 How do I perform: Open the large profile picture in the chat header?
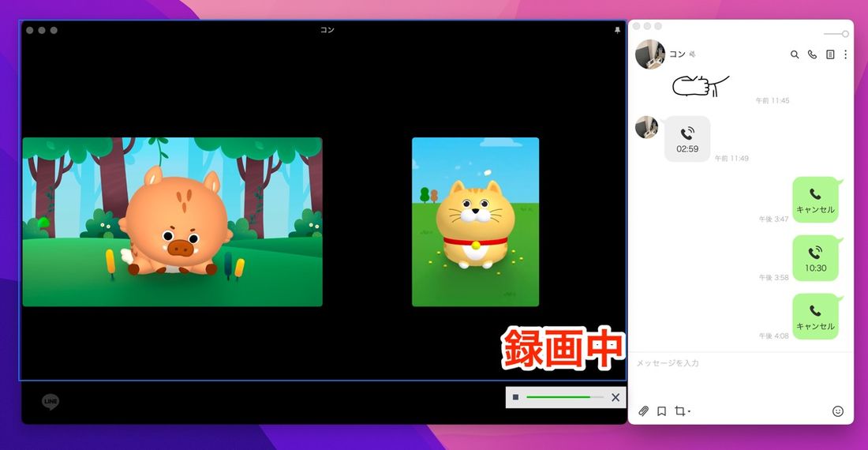coord(650,54)
